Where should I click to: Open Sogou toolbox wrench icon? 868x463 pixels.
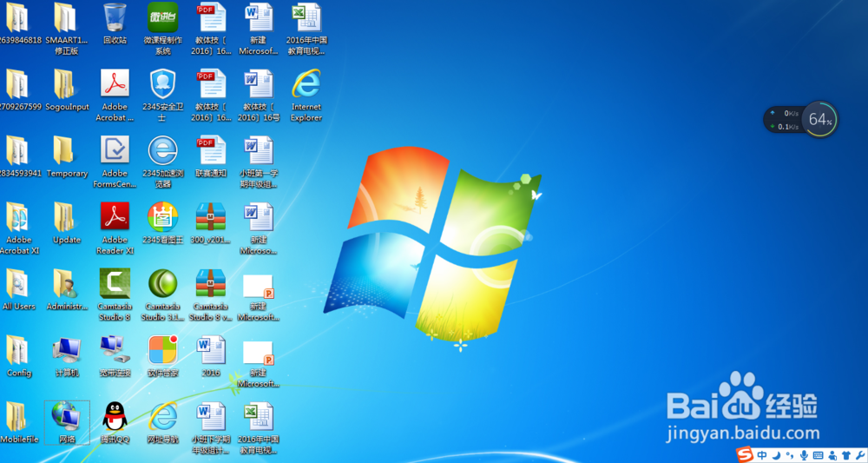[860, 455]
